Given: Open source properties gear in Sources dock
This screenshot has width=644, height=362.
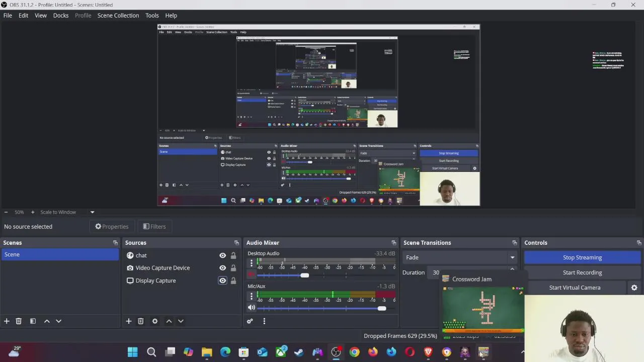Looking at the screenshot, I should [155, 321].
